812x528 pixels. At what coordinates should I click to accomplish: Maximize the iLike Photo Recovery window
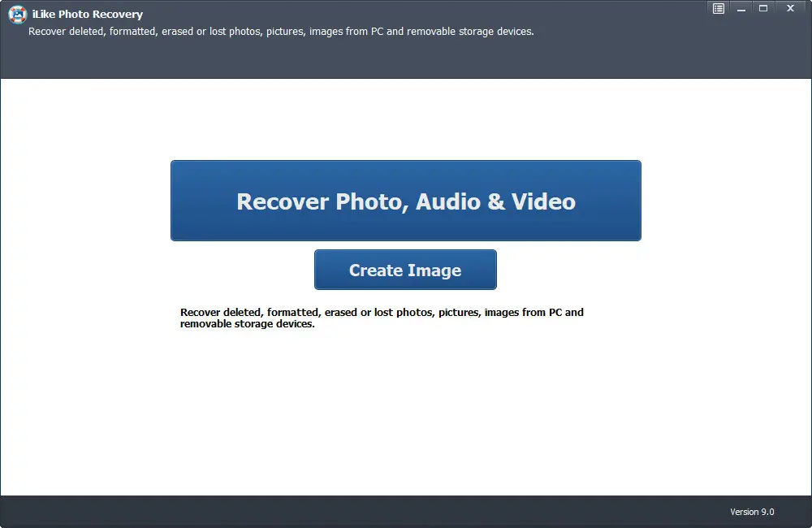click(x=763, y=8)
